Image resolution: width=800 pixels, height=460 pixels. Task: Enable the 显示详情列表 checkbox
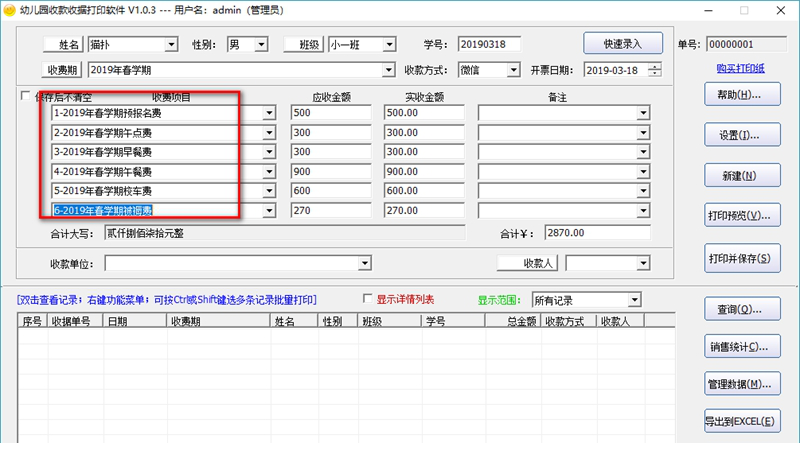367,299
